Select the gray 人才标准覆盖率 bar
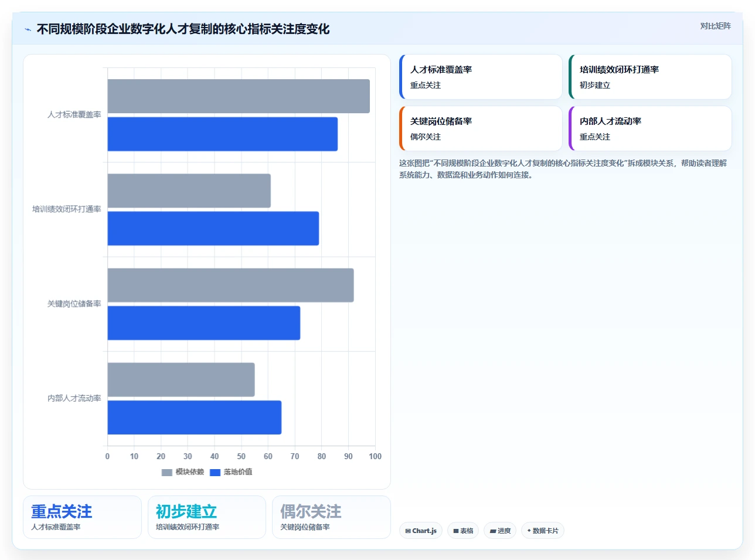Screen dimensions: 755x560 (239, 96)
